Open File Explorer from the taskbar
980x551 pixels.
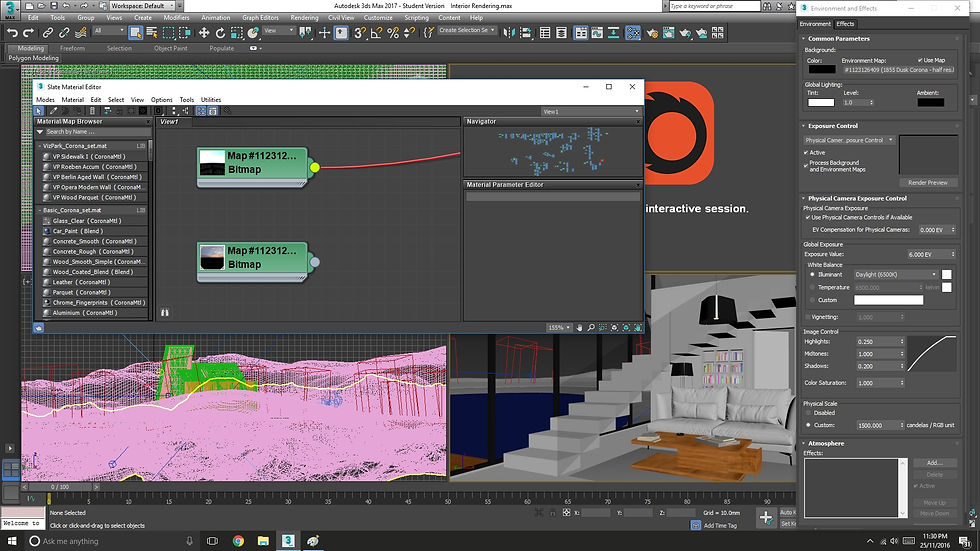pyautogui.click(x=263, y=541)
